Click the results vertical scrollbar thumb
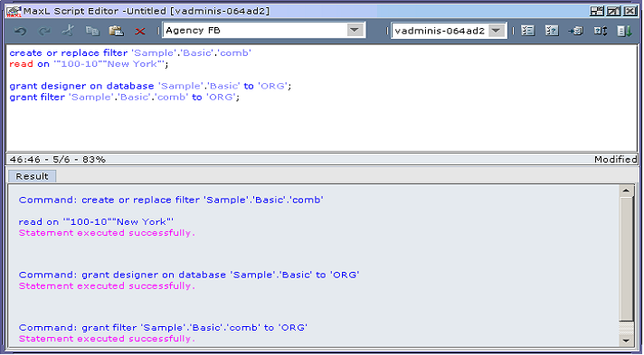This screenshot has width=644, height=355. coord(626,259)
